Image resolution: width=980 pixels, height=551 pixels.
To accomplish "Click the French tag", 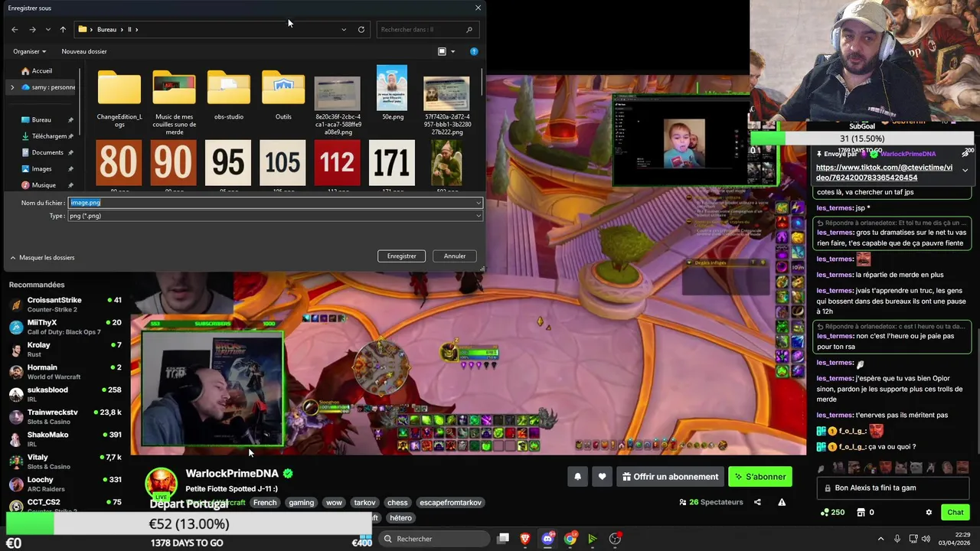I will tap(265, 503).
